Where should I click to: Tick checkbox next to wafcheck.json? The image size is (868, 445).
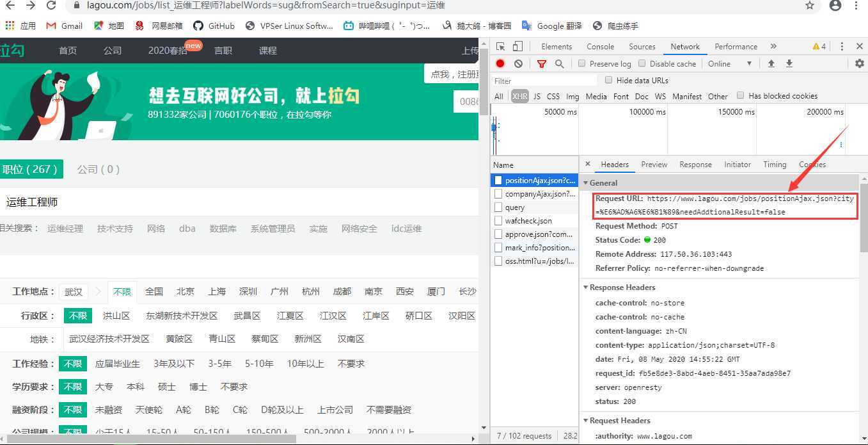coord(498,221)
